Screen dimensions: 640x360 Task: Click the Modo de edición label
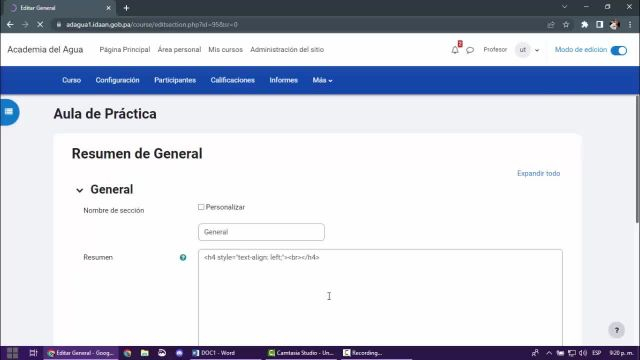click(x=580, y=49)
